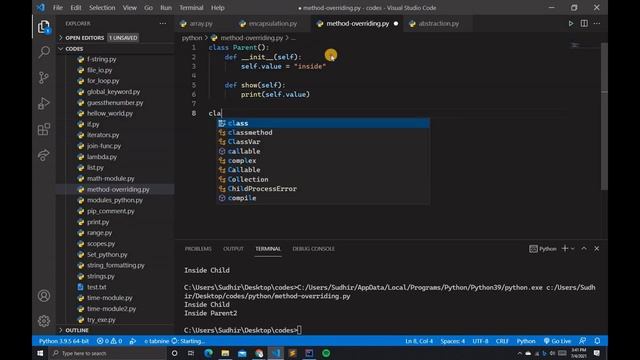The width and height of the screenshot is (640, 360).
Task: Create a new terminal with plus icon
Action: tap(565, 248)
